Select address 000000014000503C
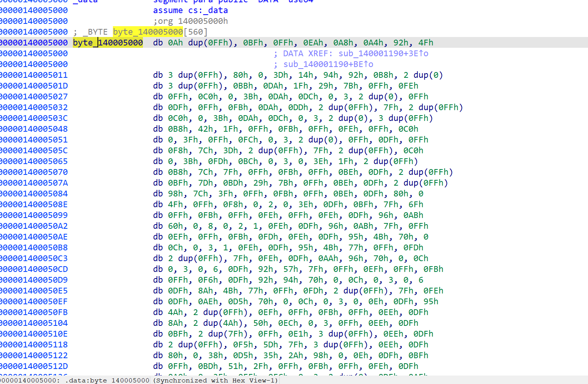Viewport: 588px width, 384px height. coord(34,118)
